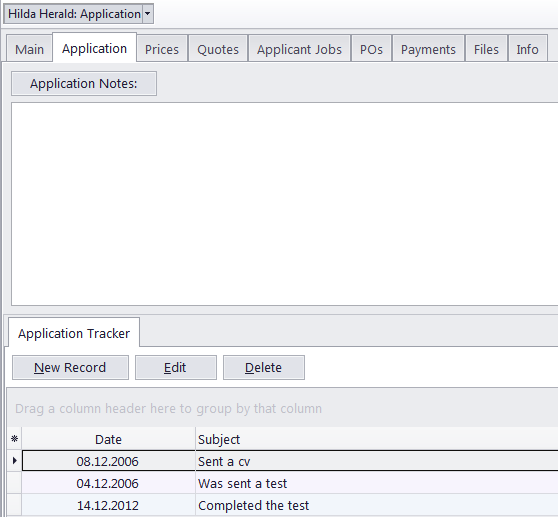The width and height of the screenshot is (558, 517).
Task: Select the 'Was sent a test' cell
Action: pos(377,483)
